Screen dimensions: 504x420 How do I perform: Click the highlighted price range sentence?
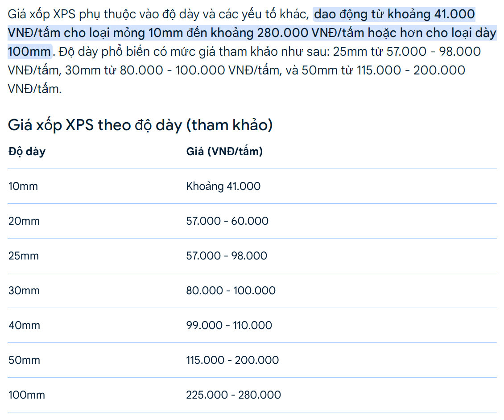[x=252, y=33]
